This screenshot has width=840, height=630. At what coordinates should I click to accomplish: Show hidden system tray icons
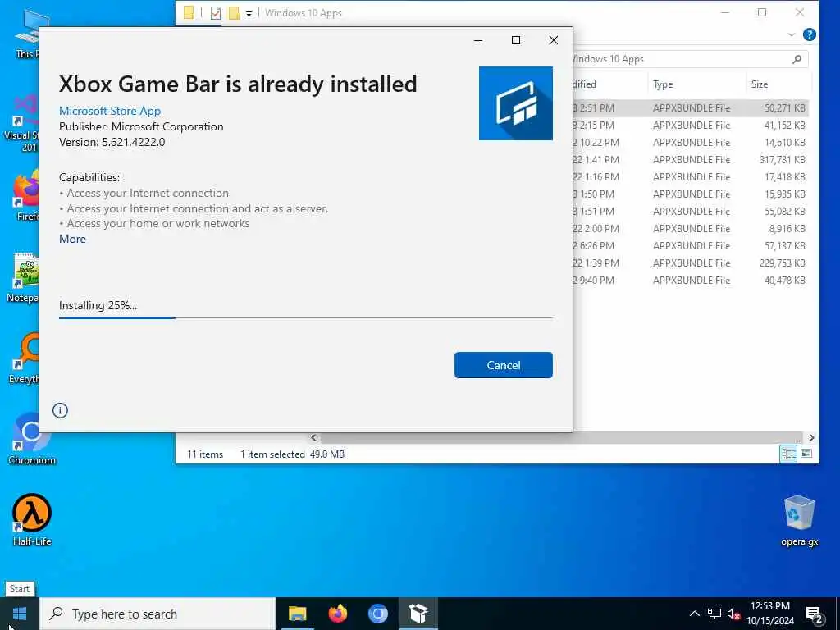pos(694,614)
